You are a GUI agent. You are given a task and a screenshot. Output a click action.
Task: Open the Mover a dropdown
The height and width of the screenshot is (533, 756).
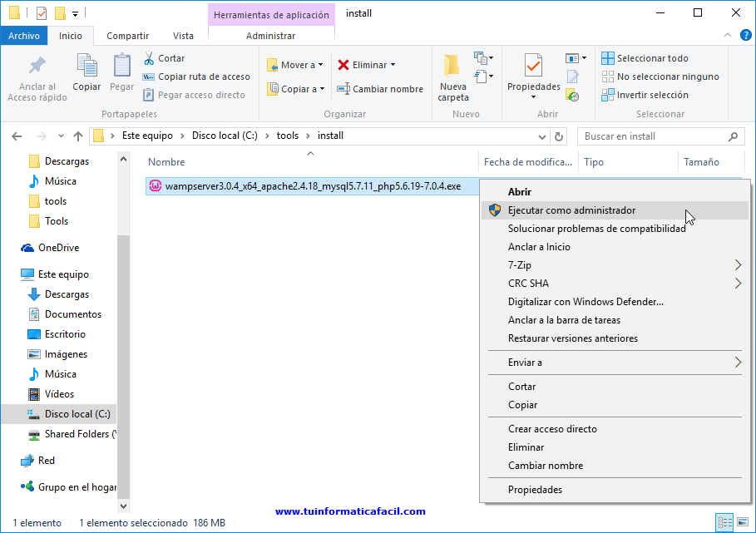295,65
